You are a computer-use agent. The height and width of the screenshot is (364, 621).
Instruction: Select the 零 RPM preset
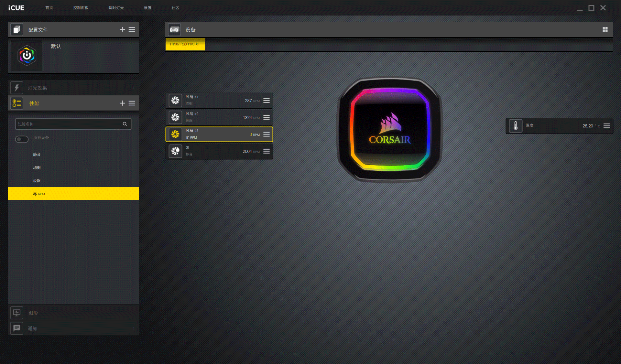click(x=73, y=194)
